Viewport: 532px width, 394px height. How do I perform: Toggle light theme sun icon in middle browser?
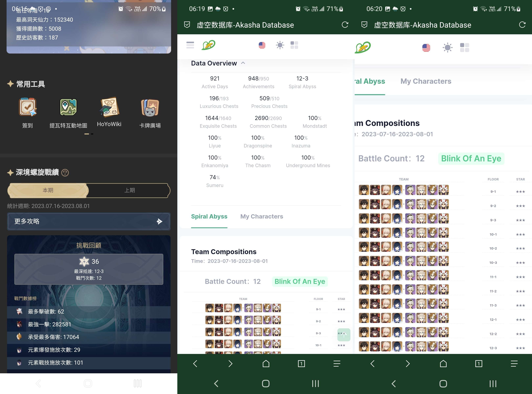click(x=280, y=45)
